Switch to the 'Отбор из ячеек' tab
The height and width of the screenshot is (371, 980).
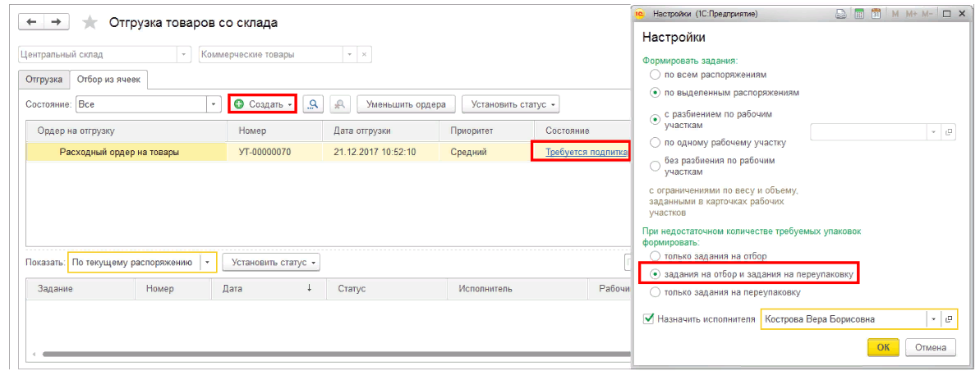point(109,80)
